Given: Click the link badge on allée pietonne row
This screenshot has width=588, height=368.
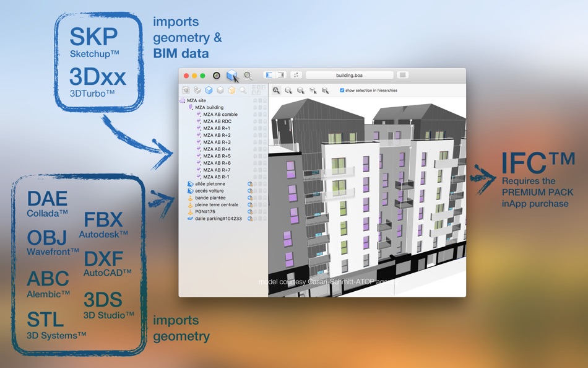Looking at the screenshot, I should (x=250, y=184).
